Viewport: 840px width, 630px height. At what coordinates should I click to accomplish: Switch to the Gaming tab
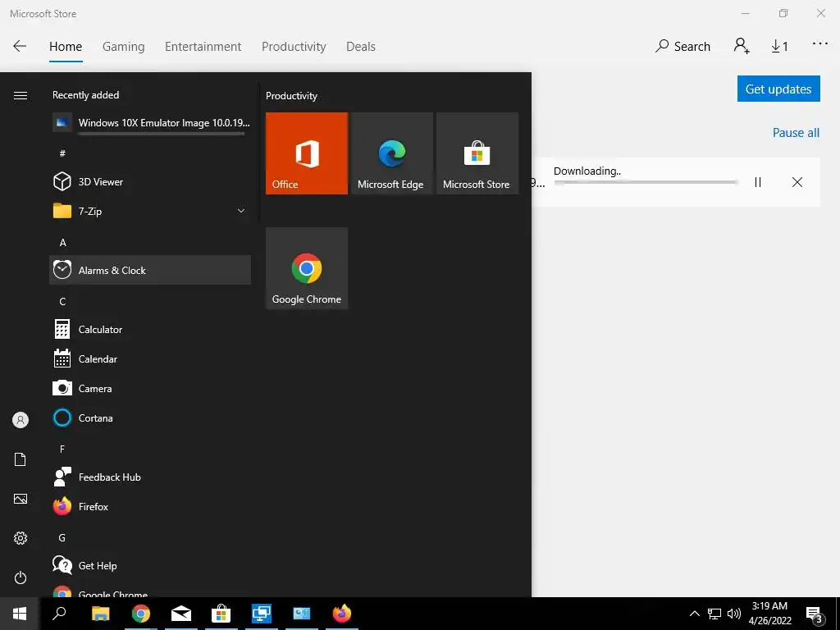pyautogui.click(x=124, y=47)
